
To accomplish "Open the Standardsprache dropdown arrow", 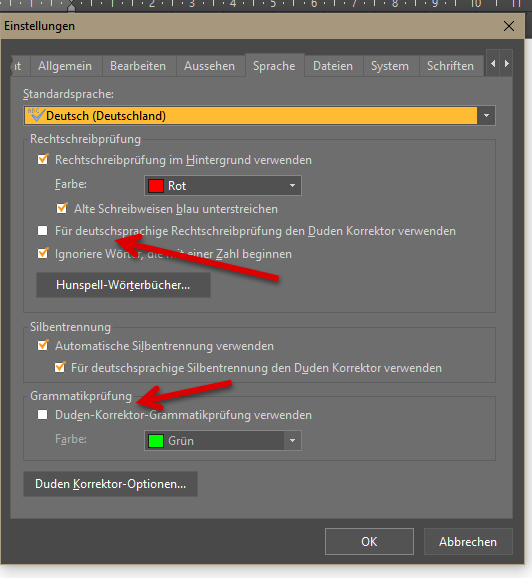I will pos(486,116).
